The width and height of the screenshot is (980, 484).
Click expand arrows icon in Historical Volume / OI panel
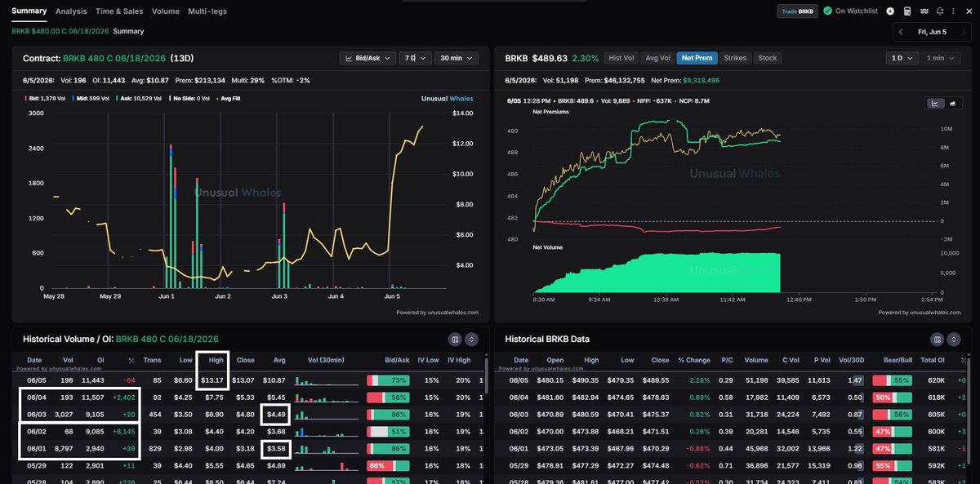click(471, 339)
